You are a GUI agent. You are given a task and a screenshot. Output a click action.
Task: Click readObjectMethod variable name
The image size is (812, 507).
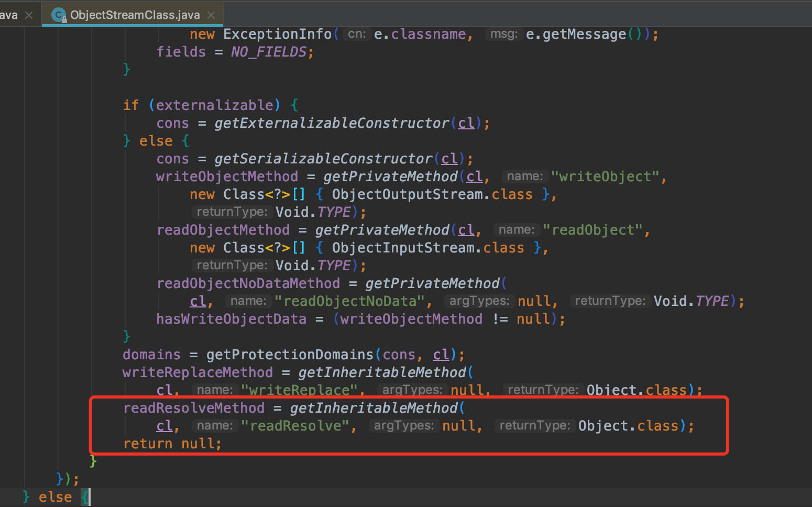pos(223,230)
